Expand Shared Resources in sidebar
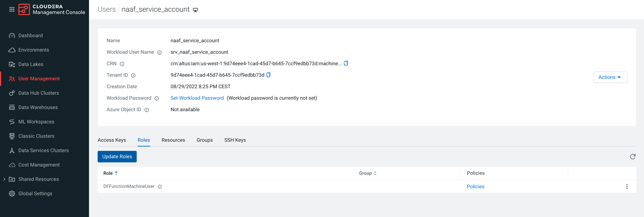Image resolution: width=644 pixels, height=217 pixels. click(x=4, y=179)
